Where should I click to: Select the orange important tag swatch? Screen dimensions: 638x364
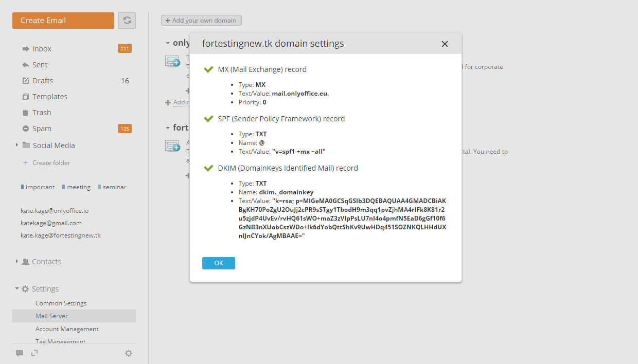coord(24,187)
